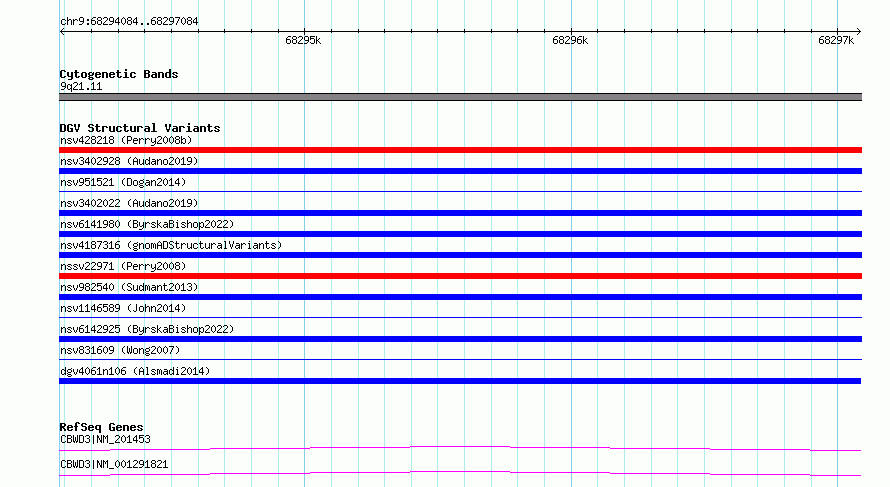Click the 68297k ruler tick label
890x487 pixels.
pyautogui.click(x=836, y=40)
